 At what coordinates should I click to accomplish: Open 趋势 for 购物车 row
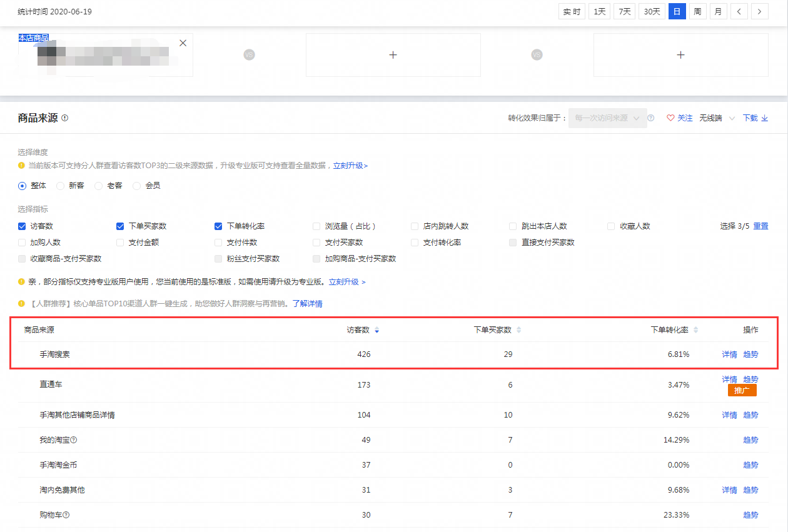pos(750,515)
